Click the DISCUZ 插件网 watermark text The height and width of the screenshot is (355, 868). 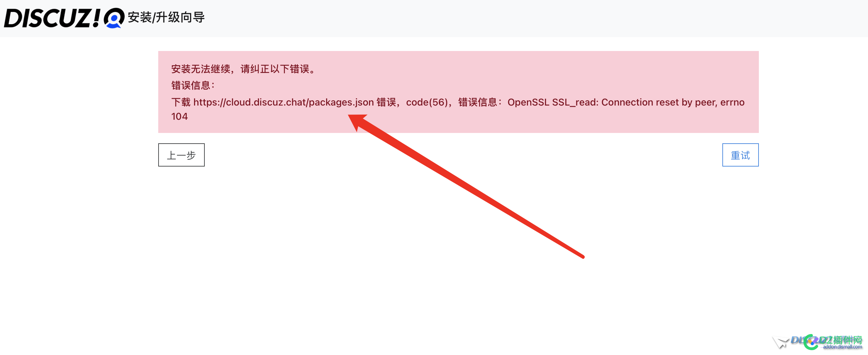[x=827, y=340]
